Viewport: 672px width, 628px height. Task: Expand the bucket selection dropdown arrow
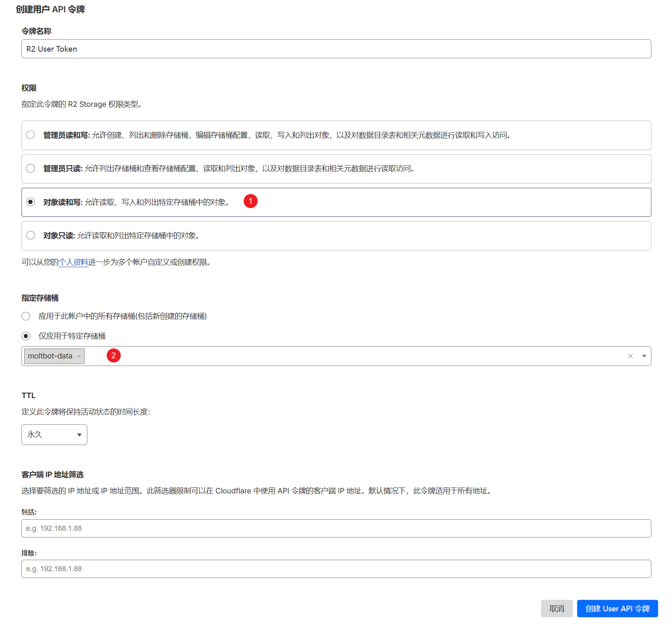point(644,356)
